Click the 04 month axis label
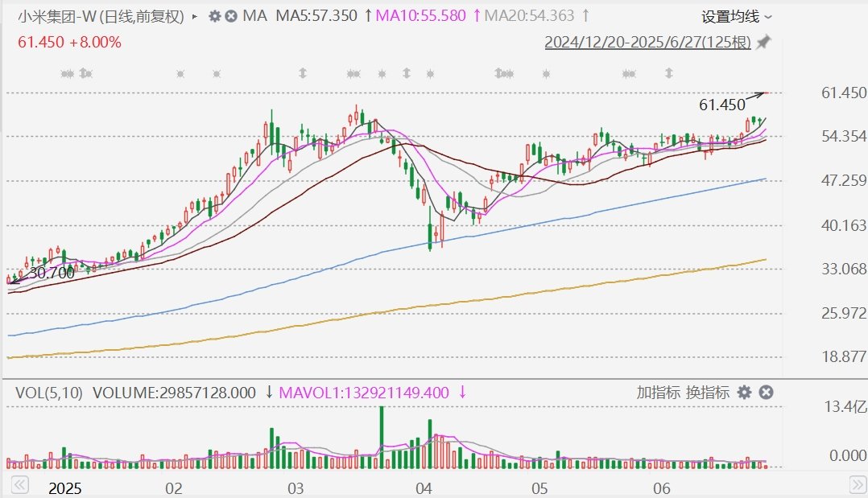 pos(424,488)
